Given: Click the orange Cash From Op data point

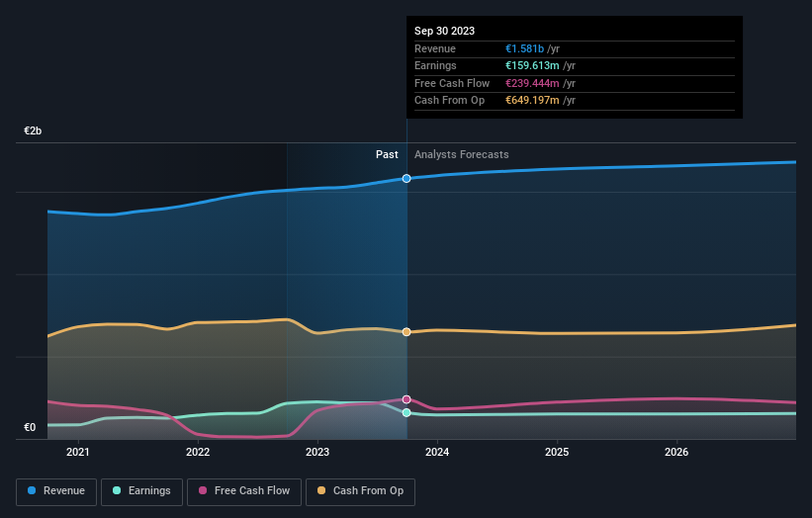Looking at the screenshot, I should coord(406,332).
